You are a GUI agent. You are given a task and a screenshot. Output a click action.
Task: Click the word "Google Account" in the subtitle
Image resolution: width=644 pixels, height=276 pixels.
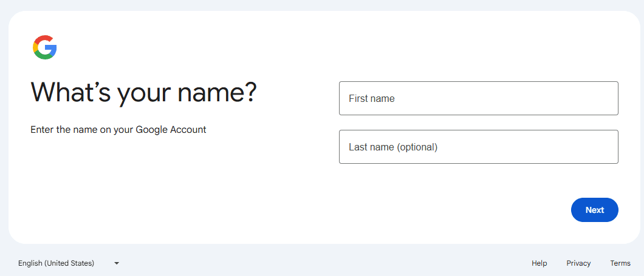171,129
